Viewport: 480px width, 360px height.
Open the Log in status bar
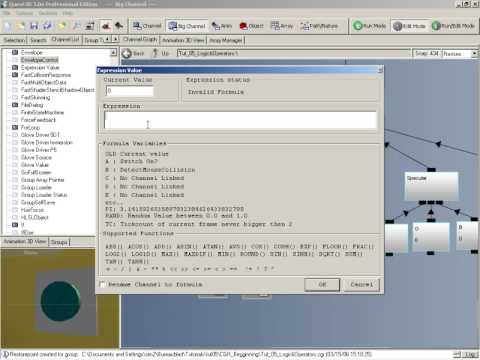pos(471,354)
